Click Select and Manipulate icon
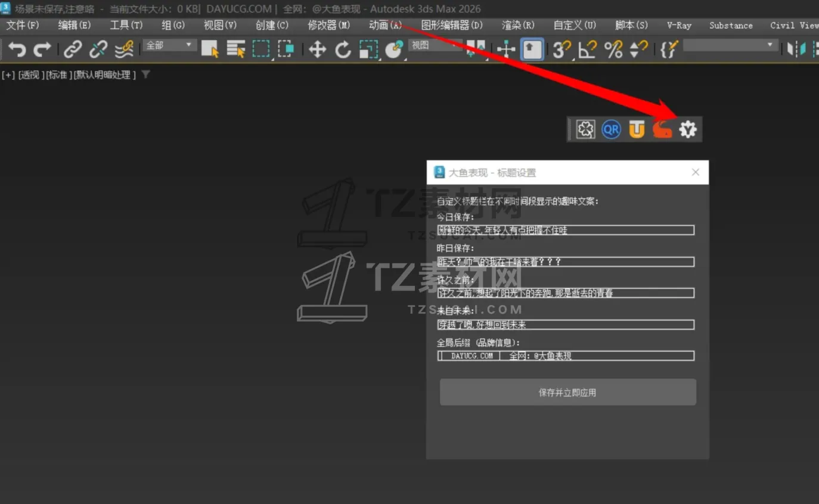Screen dimensions: 819x504 click(x=506, y=49)
